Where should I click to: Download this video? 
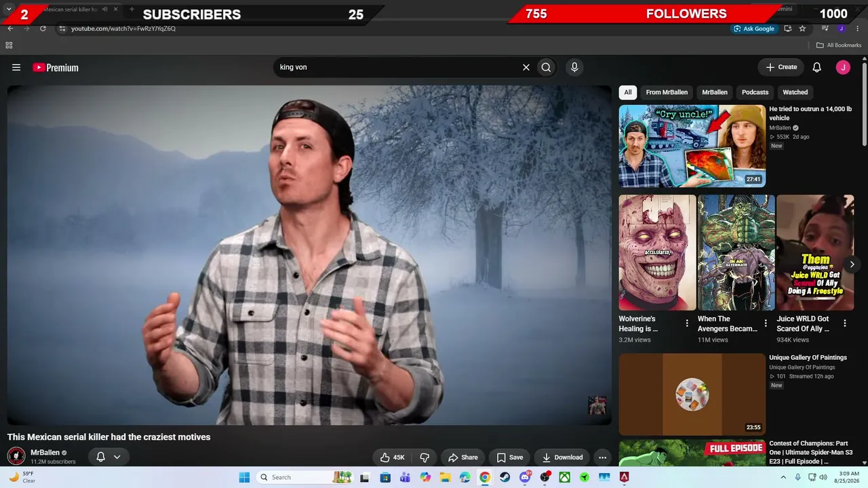pyautogui.click(x=562, y=457)
